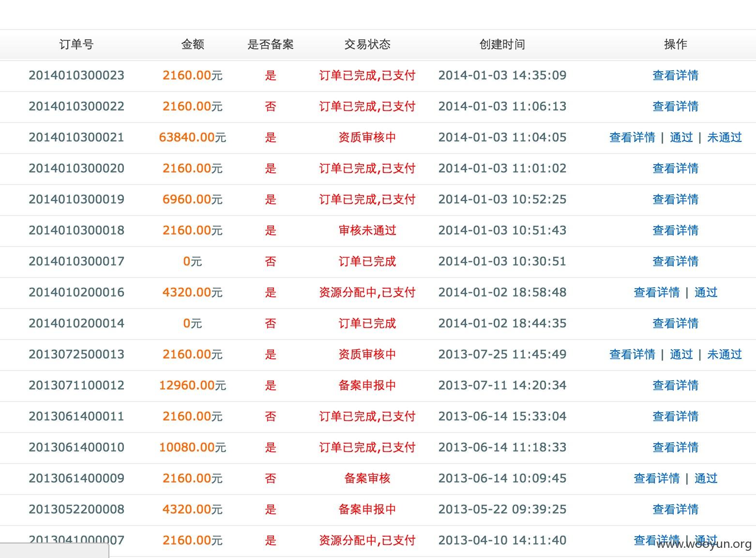Open 查看详情 for order 2014010300022
Image resolution: width=756 pixels, height=558 pixels.
(x=675, y=107)
